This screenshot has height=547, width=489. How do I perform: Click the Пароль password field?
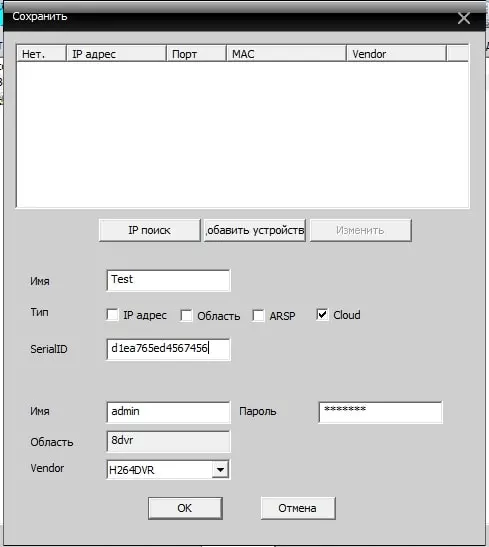pyautogui.click(x=381, y=412)
